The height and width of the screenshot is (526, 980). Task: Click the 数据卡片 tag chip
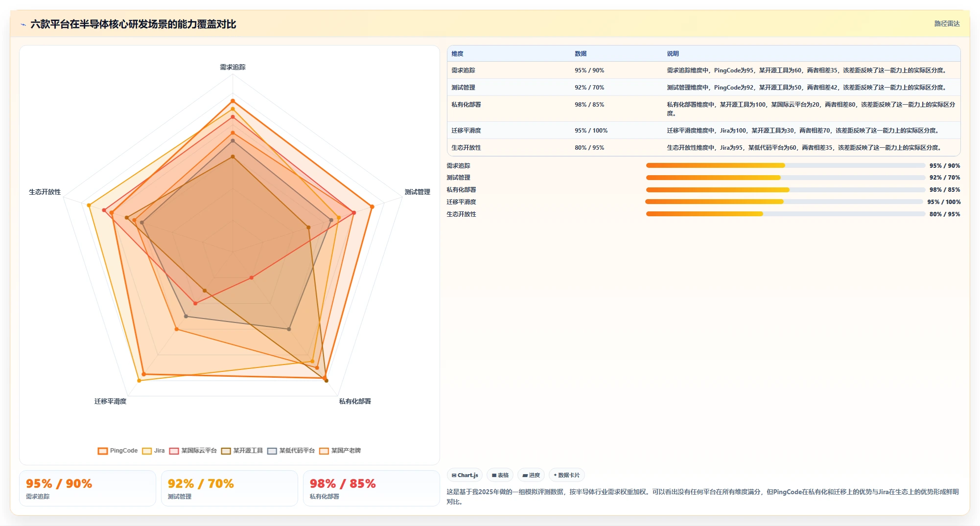pyautogui.click(x=566, y=475)
